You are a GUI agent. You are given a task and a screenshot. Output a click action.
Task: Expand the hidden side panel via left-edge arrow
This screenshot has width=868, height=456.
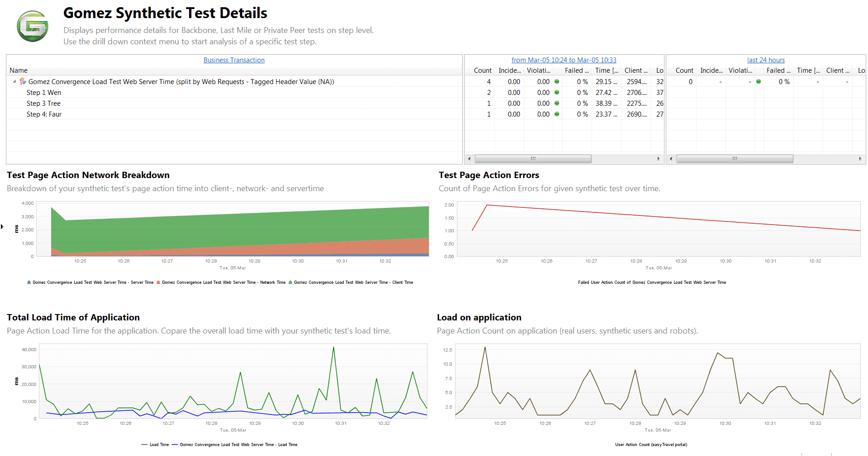2,226
